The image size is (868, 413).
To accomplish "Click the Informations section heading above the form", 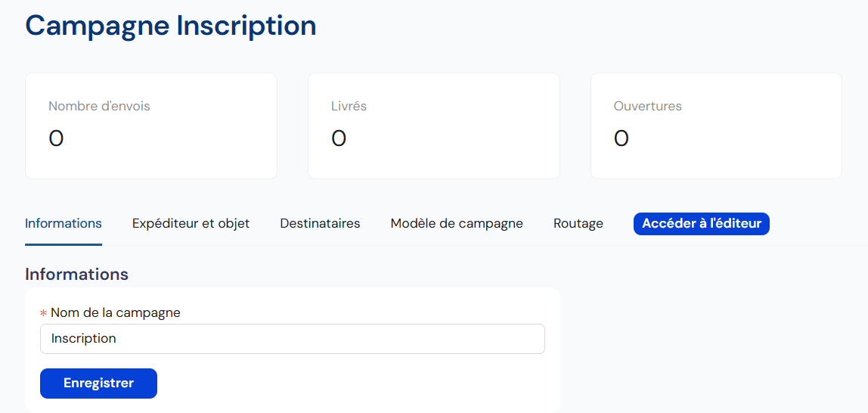I will coord(76,274).
